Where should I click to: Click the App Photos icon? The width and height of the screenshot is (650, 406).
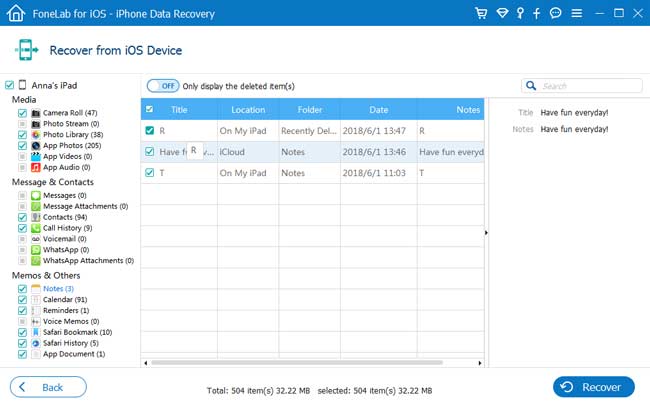(36, 146)
